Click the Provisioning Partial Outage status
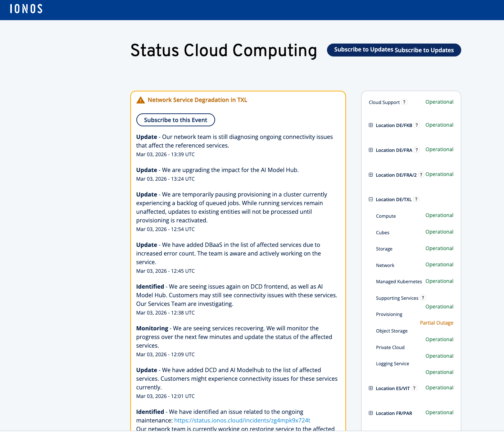Viewport: 504px width, 434px height. 436,323
